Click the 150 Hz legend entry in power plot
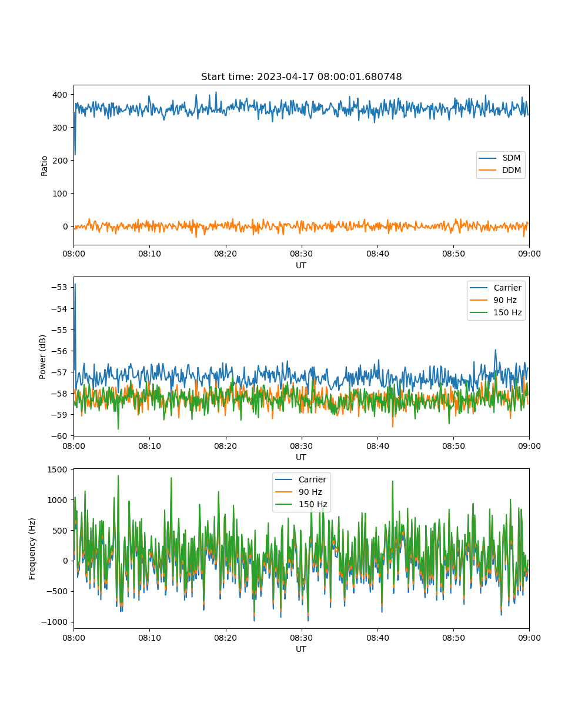Viewport: 588px width, 706px height. pyautogui.click(x=496, y=312)
